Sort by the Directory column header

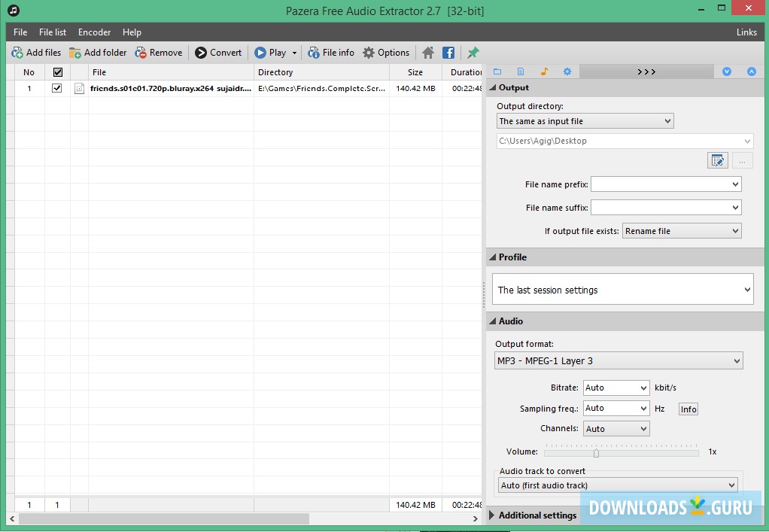click(322, 72)
